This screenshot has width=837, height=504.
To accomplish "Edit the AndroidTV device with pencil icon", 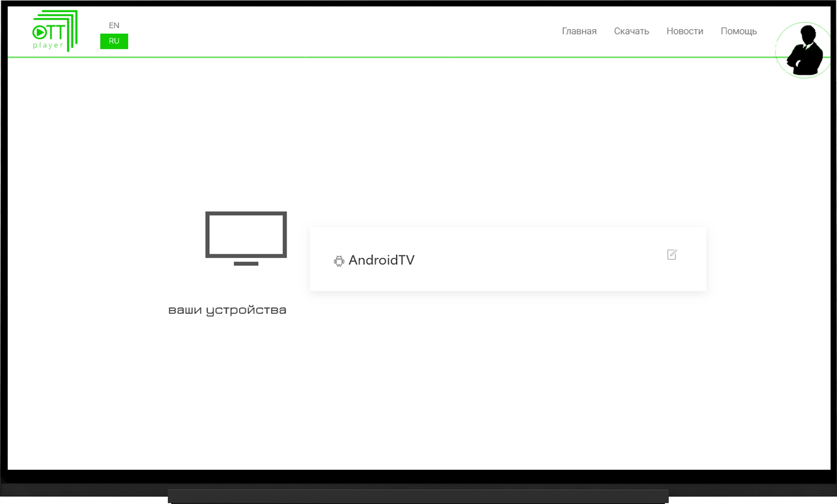I will tap(672, 255).
